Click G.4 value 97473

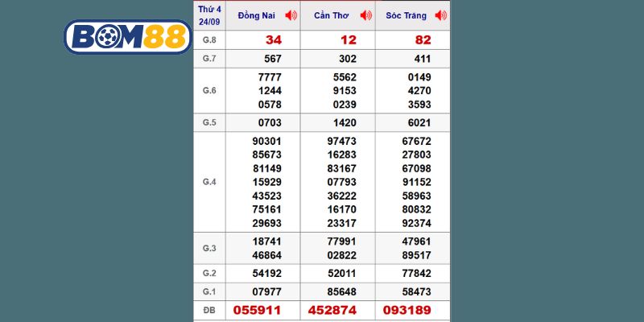(341, 142)
